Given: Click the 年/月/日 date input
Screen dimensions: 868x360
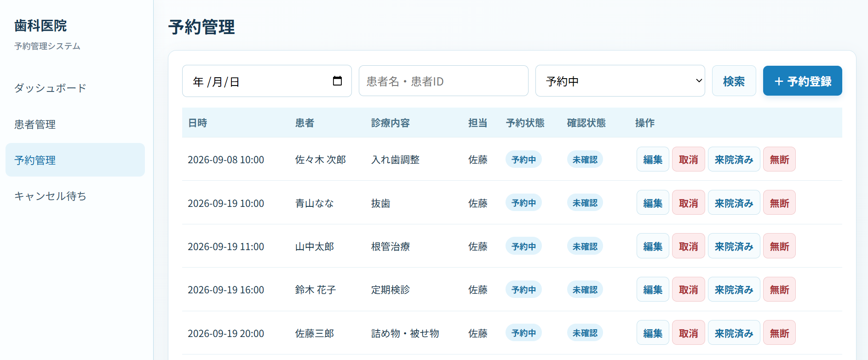Looking at the screenshot, I should 267,81.
